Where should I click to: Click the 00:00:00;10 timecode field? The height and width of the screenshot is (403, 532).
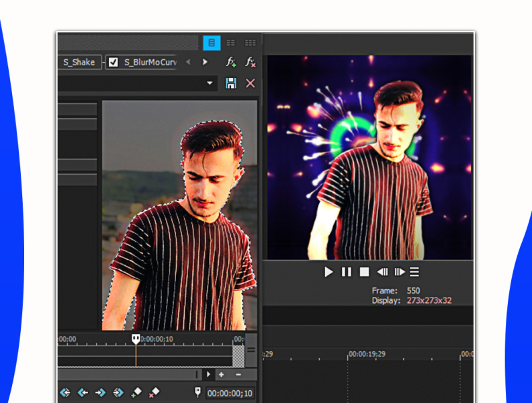(x=230, y=393)
